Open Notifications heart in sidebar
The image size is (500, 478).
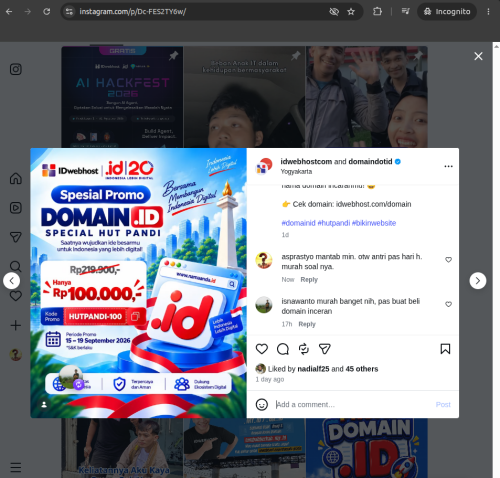16,296
